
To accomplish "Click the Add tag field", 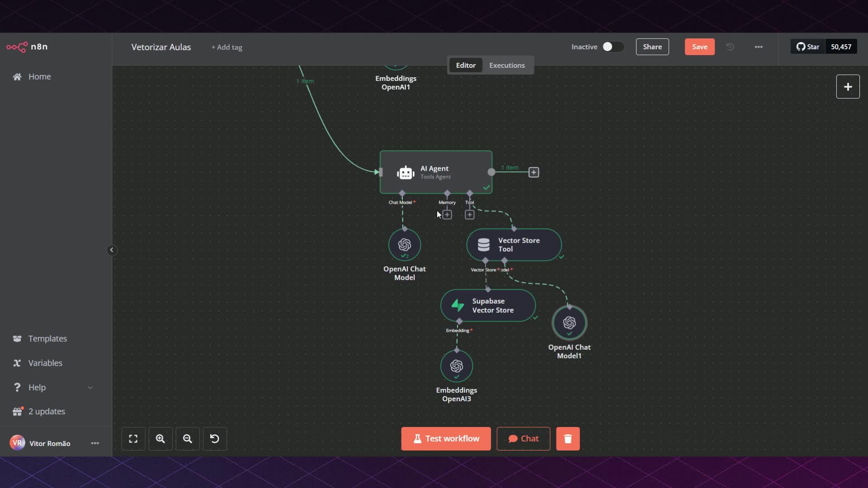I will coord(227,47).
